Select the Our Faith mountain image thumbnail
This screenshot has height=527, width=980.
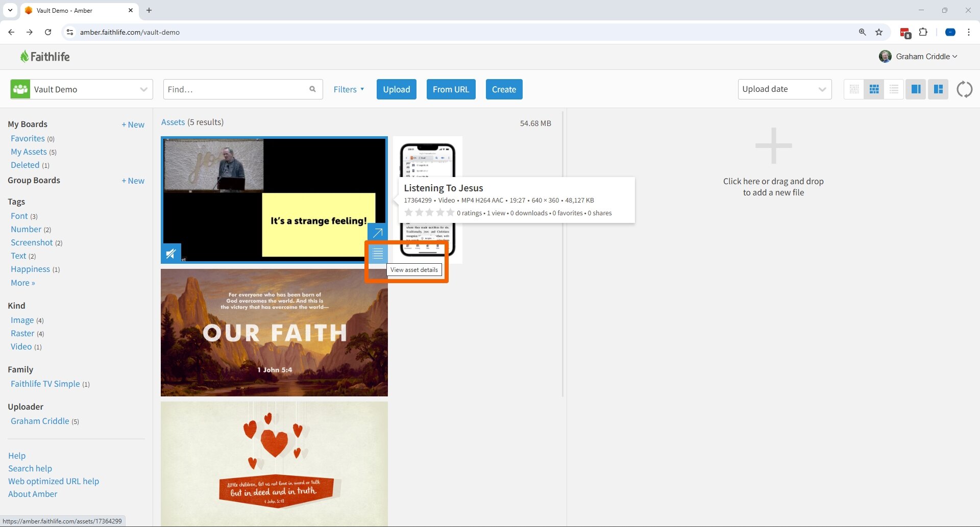coord(274,333)
